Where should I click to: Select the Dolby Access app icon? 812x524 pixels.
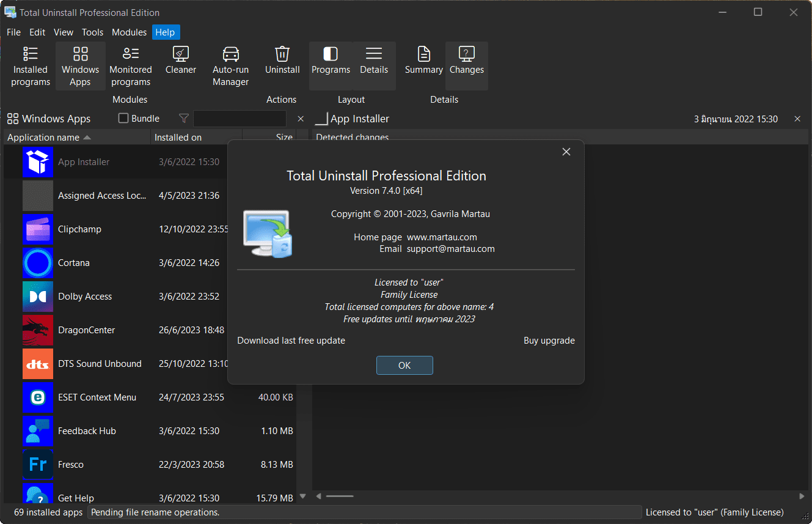(38, 297)
